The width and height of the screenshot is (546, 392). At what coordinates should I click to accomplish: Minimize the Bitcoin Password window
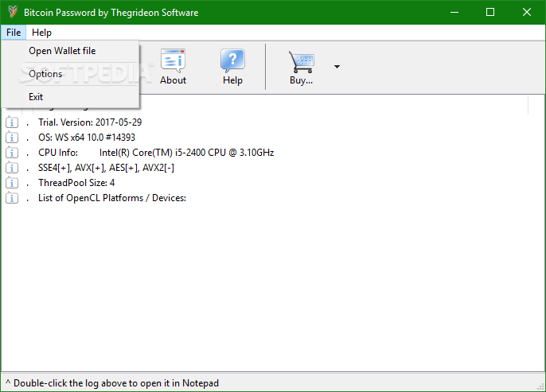(x=454, y=12)
